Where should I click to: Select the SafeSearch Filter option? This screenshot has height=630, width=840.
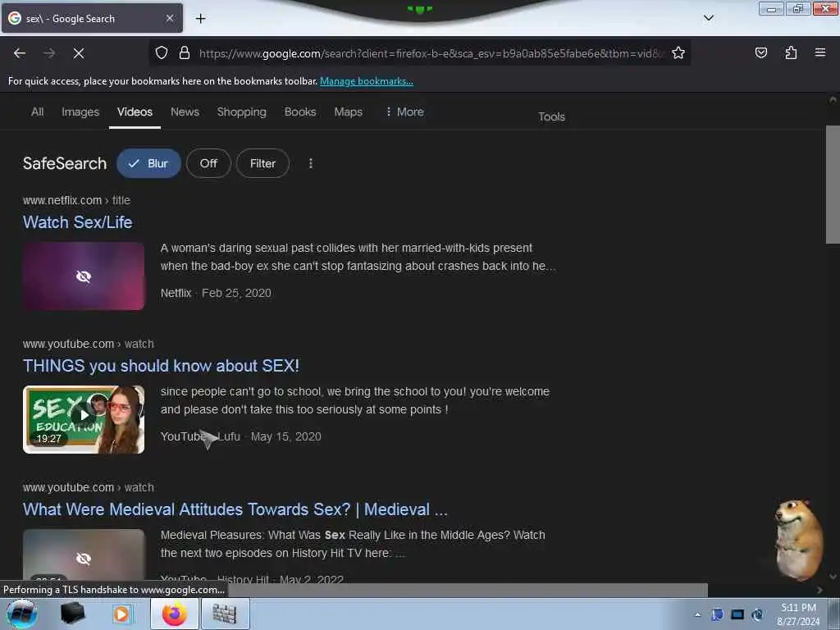pos(262,163)
